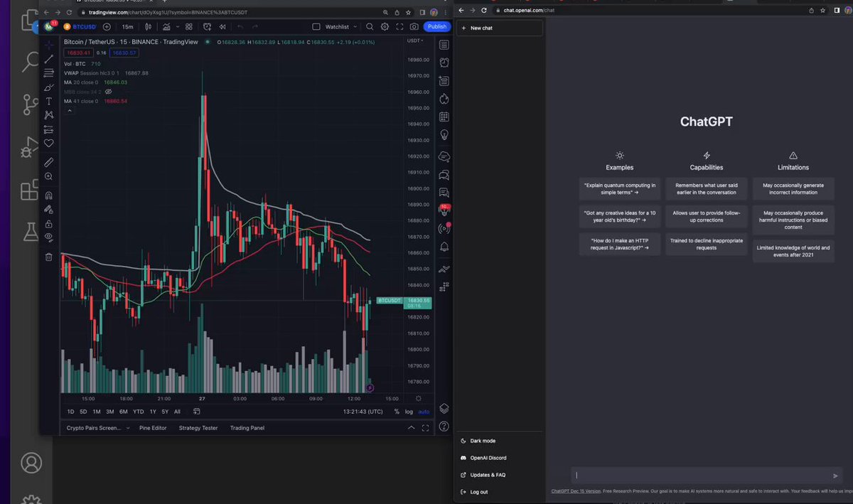Open the Crypto Pairs Screener dropdown
The image size is (853, 504).
[x=98, y=428]
